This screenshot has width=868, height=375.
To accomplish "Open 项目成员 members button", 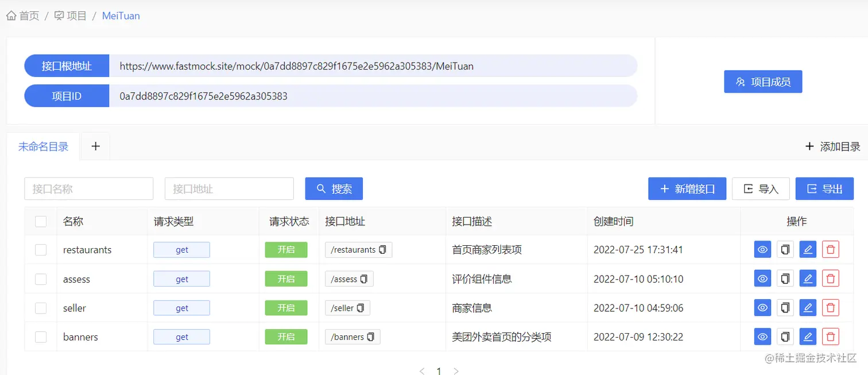I will 763,82.
